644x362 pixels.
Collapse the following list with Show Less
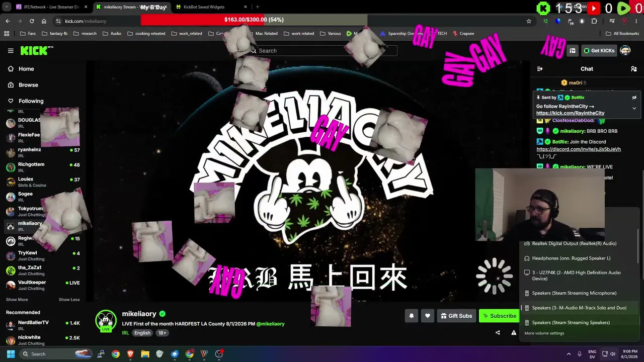point(69,300)
